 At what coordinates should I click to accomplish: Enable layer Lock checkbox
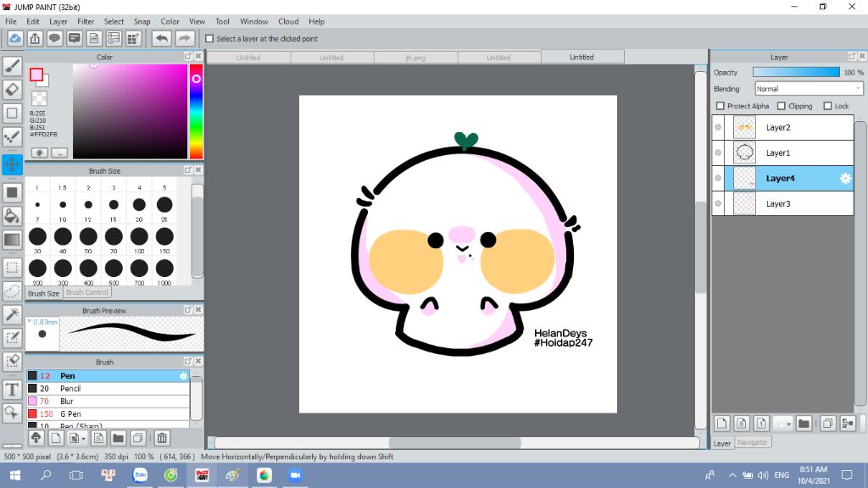pos(827,106)
